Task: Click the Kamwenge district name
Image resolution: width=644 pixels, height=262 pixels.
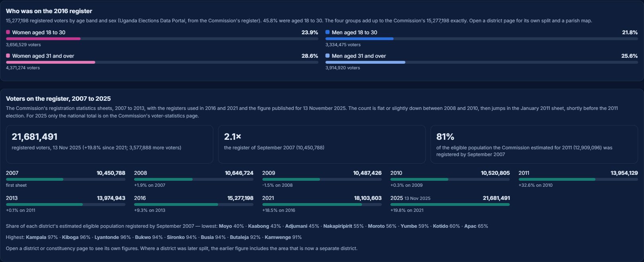Action: pos(278,237)
